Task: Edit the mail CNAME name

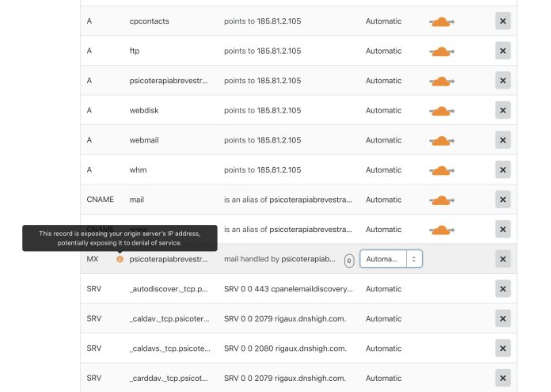Action: tap(136, 200)
